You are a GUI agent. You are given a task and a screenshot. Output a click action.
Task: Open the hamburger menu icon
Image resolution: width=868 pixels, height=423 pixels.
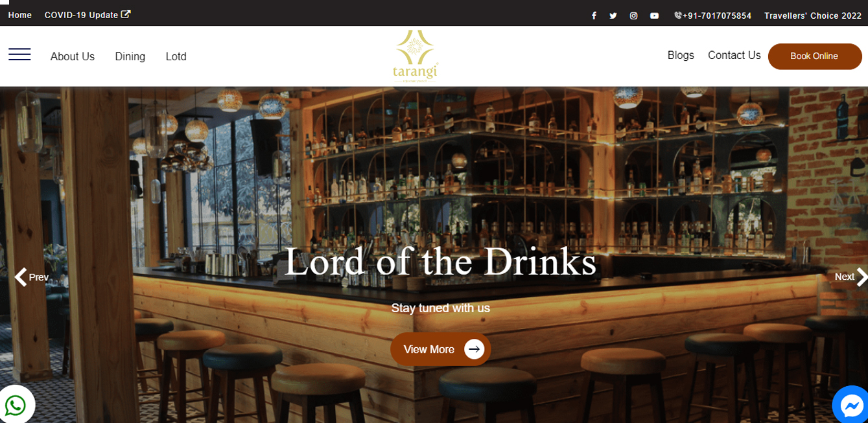19,54
